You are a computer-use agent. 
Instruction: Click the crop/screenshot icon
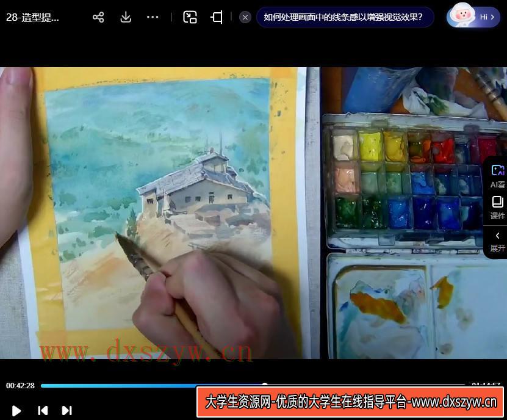pos(217,17)
